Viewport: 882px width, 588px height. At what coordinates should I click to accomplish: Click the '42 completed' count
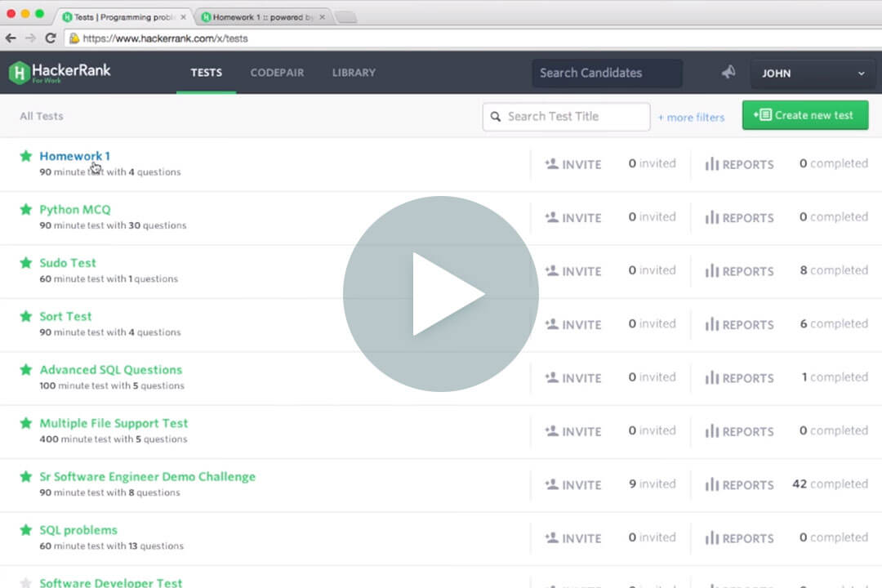[x=831, y=484]
